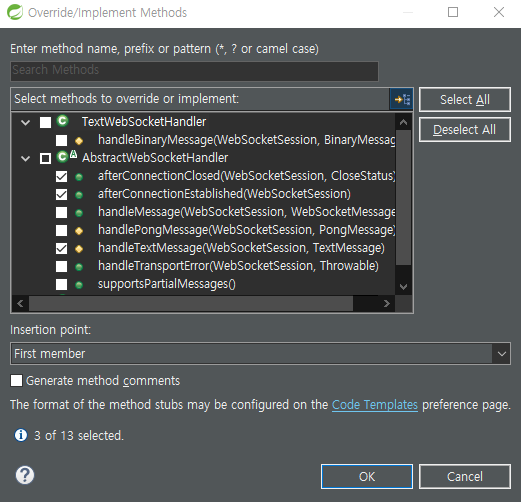Select the TextWebSocketHandler label
Image resolution: width=521 pixels, height=502 pixels.
pos(144,122)
